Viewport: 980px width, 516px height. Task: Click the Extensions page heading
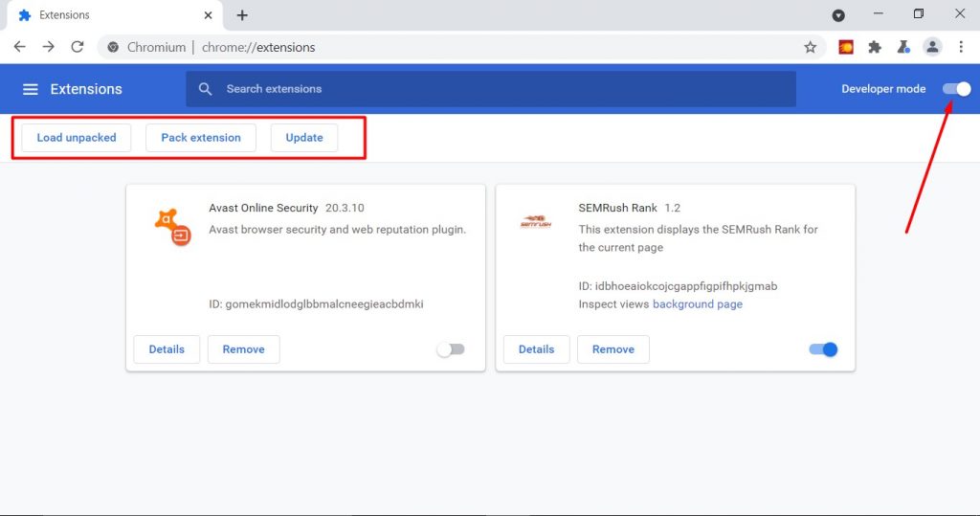(x=86, y=89)
